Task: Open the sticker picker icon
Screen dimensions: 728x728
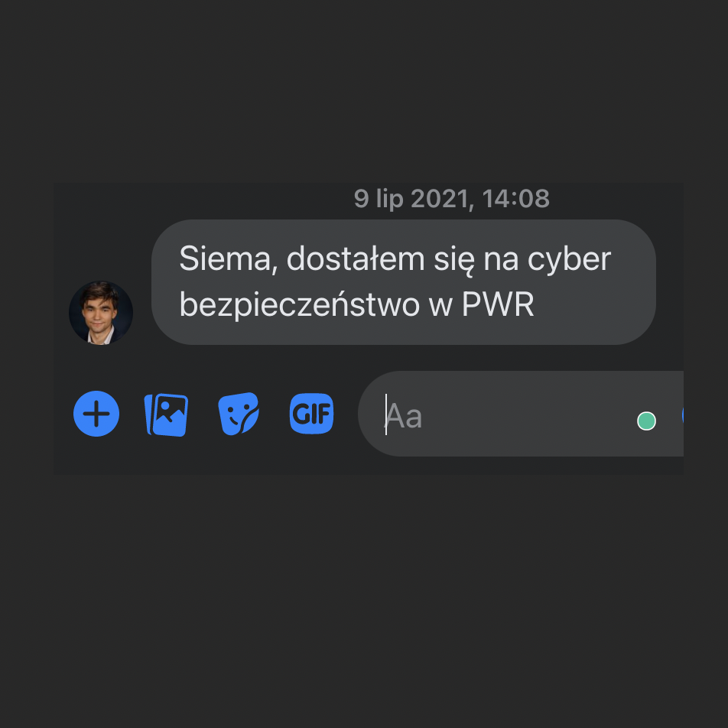Action: point(239,414)
